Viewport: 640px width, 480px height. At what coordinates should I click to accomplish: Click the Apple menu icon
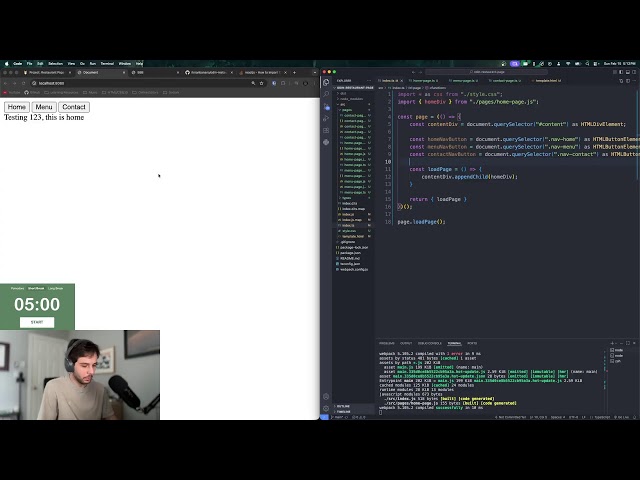pos(7,64)
